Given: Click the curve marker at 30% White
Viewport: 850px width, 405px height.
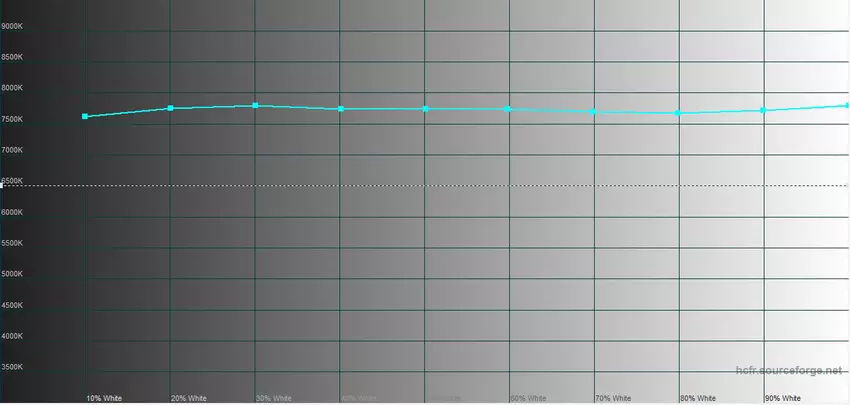Looking at the screenshot, I should (256, 105).
